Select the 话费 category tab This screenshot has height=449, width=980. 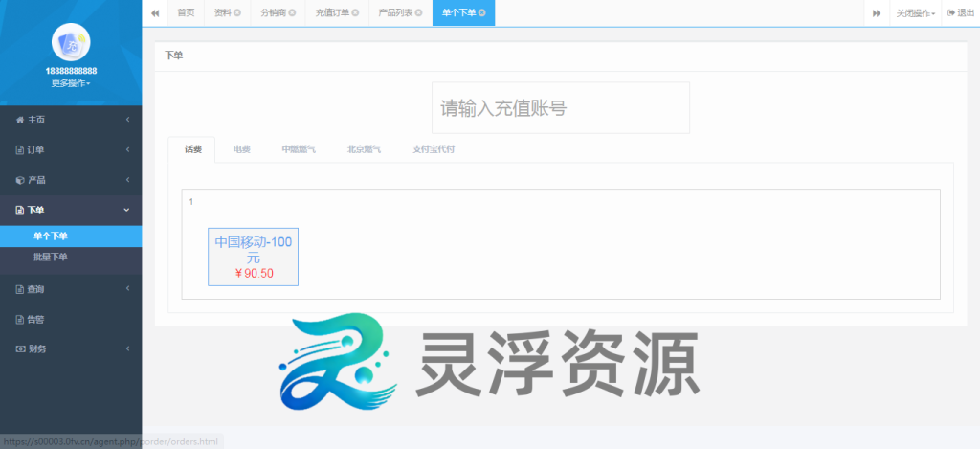(x=193, y=149)
